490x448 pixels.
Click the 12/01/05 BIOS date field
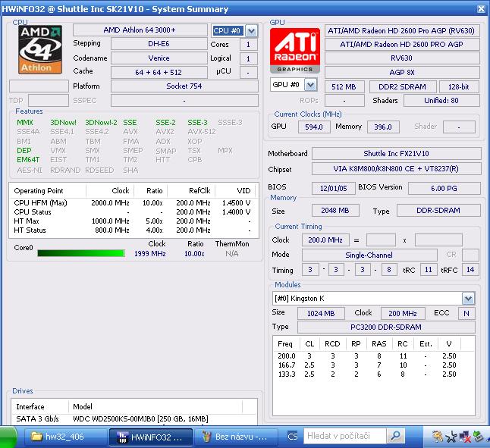334,188
